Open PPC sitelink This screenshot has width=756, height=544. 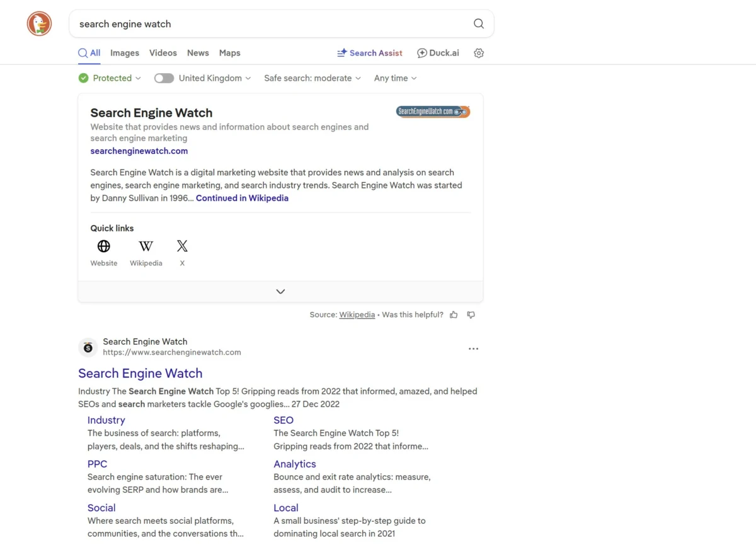pyautogui.click(x=98, y=464)
